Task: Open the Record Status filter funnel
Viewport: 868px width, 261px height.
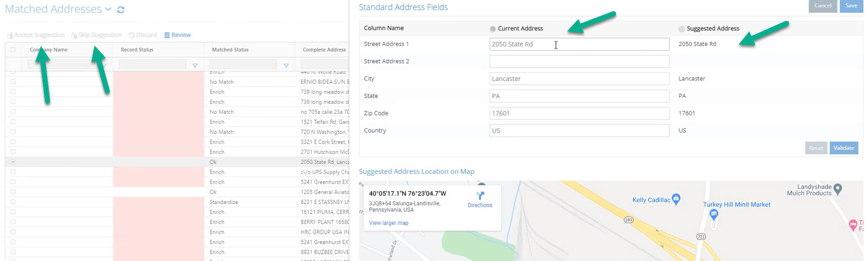Action: pyautogui.click(x=195, y=66)
